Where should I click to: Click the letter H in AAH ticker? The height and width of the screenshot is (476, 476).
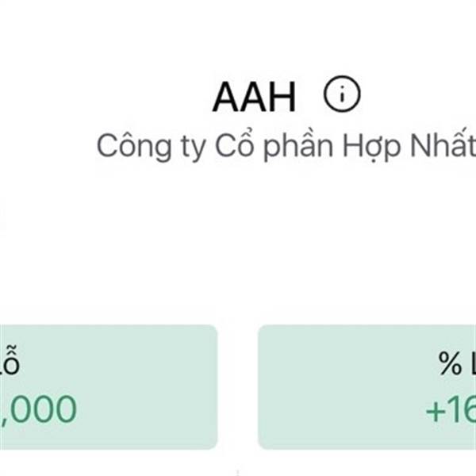(282, 98)
